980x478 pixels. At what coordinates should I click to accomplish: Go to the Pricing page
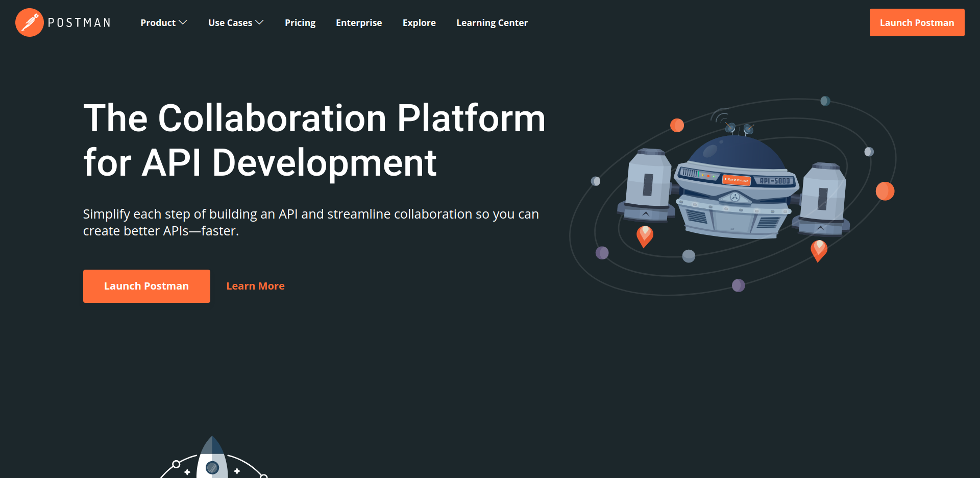300,23
